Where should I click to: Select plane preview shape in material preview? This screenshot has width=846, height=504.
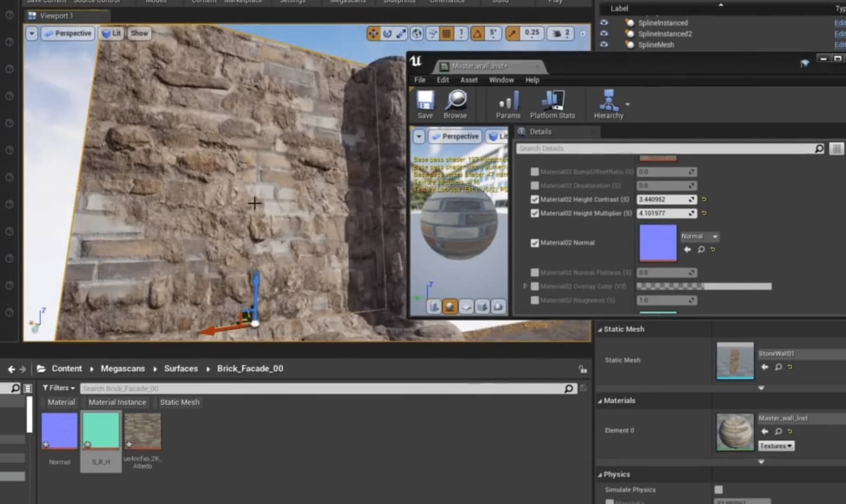pos(466,306)
